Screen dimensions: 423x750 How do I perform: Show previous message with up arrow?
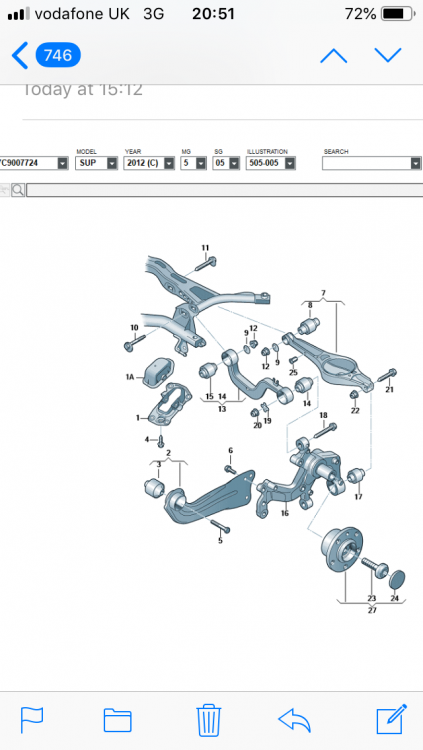click(334, 55)
